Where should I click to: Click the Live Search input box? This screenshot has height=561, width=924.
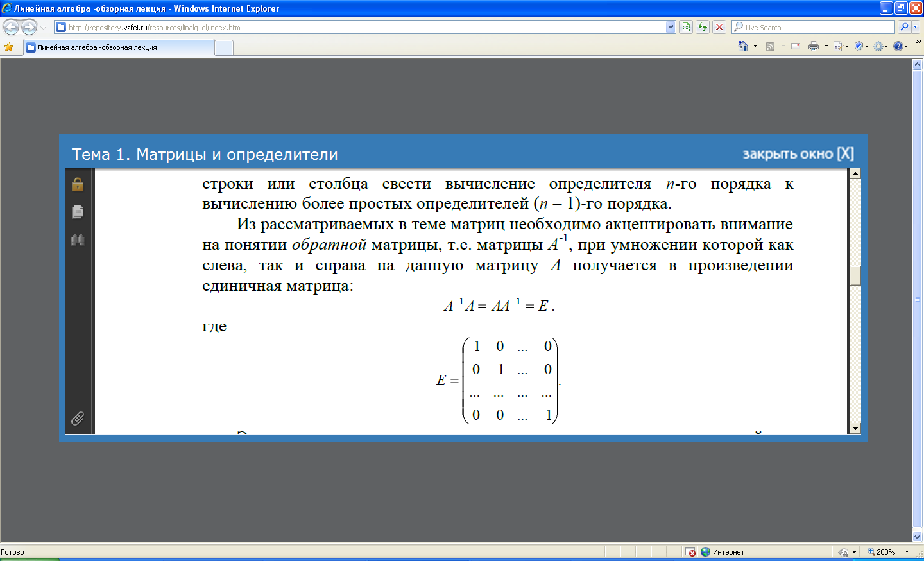(x=813, y=28)
